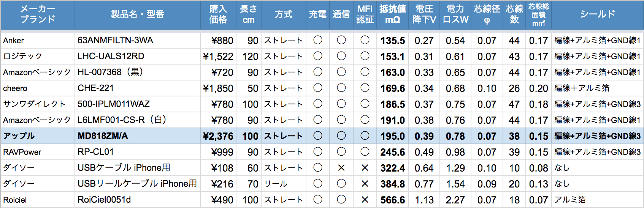This screenshot has width=644, height=208.
Task: Click resistance value 163.0
Action: coord(393,72)
